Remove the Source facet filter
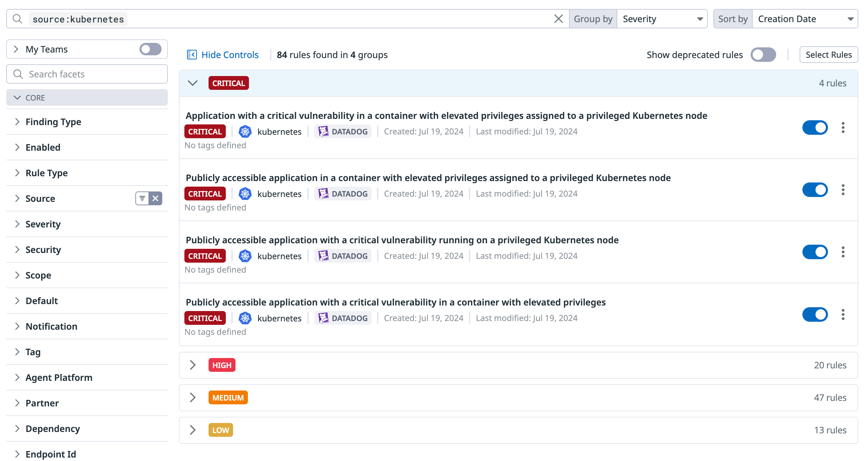Viewport: 868px width, 461px height. pos(155,198)
